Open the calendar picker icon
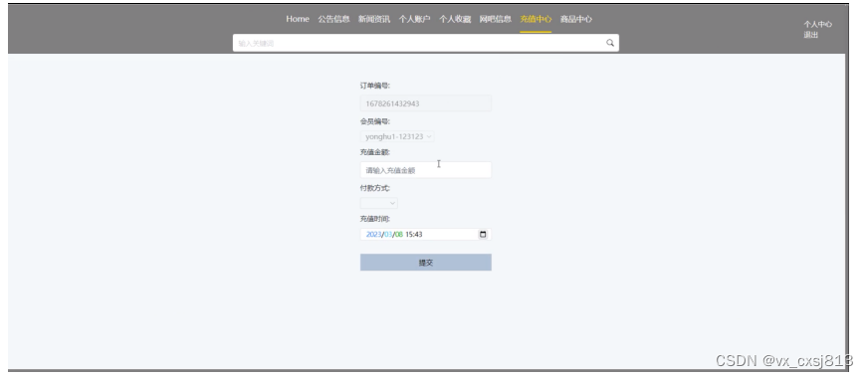This screenshot has height=378, width=868. 483,234
